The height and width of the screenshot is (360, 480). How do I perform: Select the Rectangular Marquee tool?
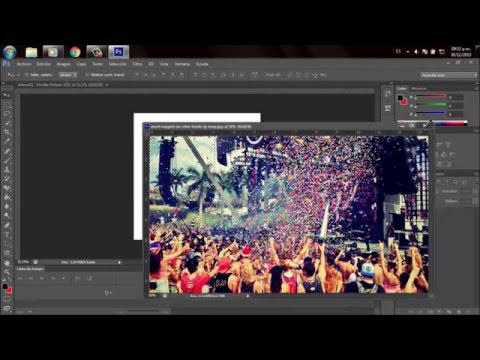click(x=7, y=105)
